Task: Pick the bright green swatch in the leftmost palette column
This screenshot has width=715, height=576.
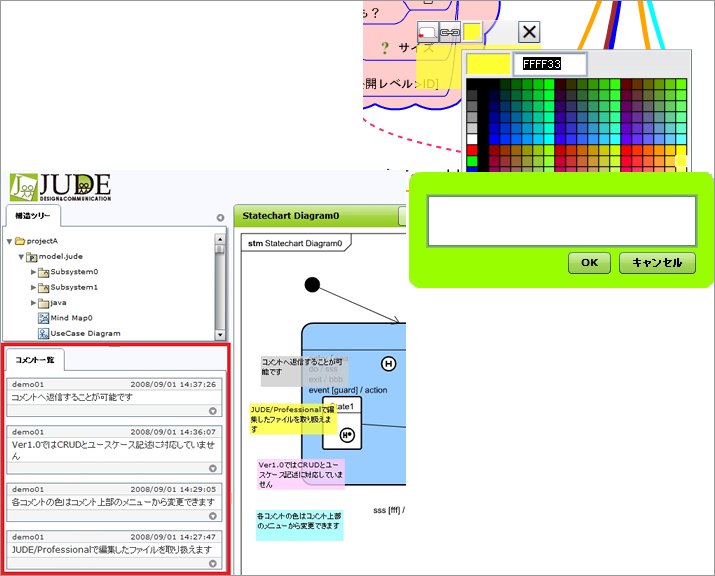Action: click(472, 161)
